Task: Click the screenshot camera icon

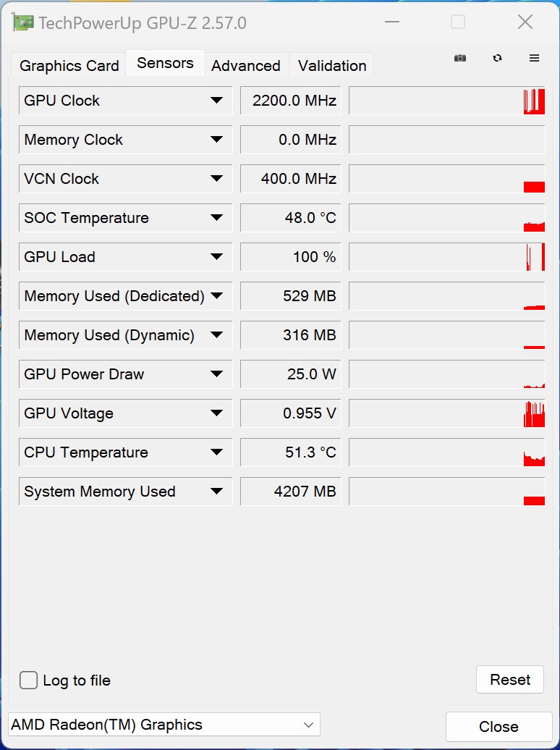Action: pos(460,58)
